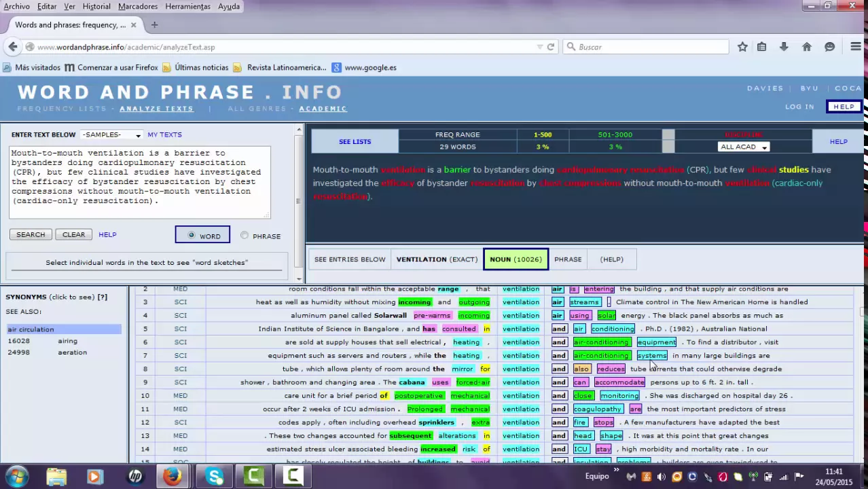This screenshot has height=489, width=868.
Task: Click the SEE LISTS link
Action: coord(355,141)
